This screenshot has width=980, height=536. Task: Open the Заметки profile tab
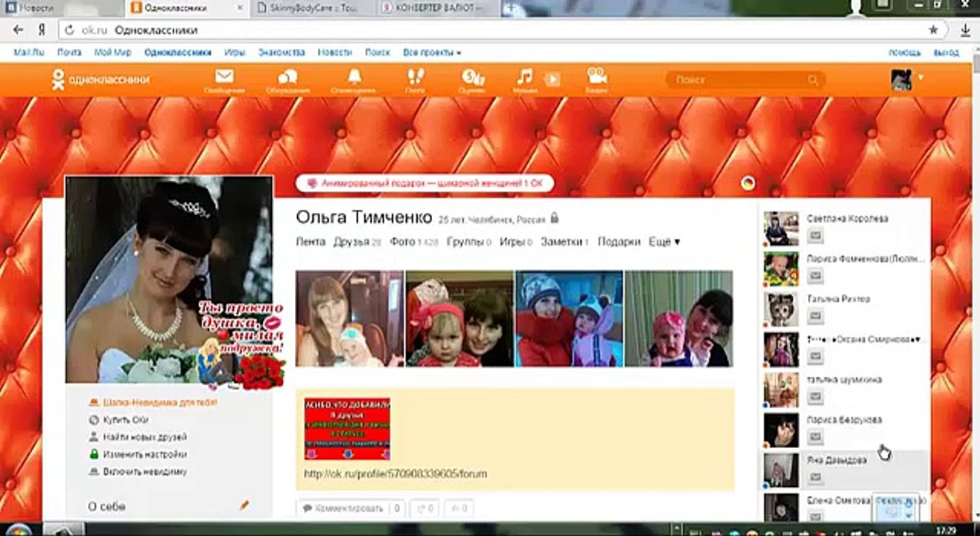564,242
